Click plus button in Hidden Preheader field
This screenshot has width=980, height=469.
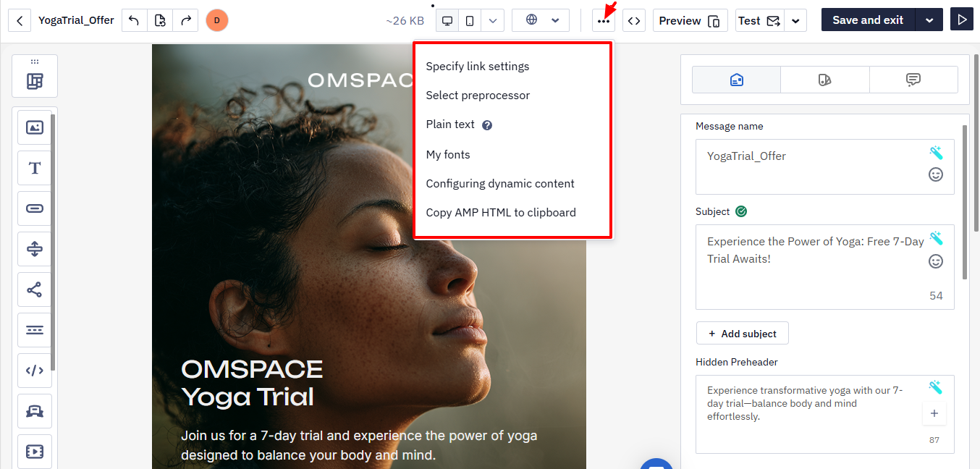click(x=934, y=413)
